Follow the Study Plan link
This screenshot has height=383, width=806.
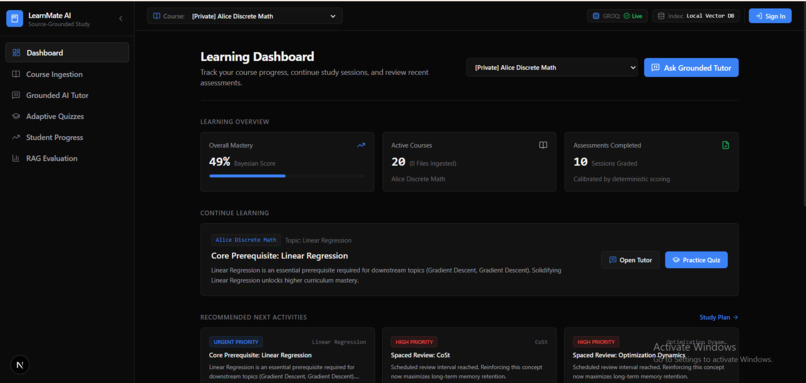[x=719, y=317]
